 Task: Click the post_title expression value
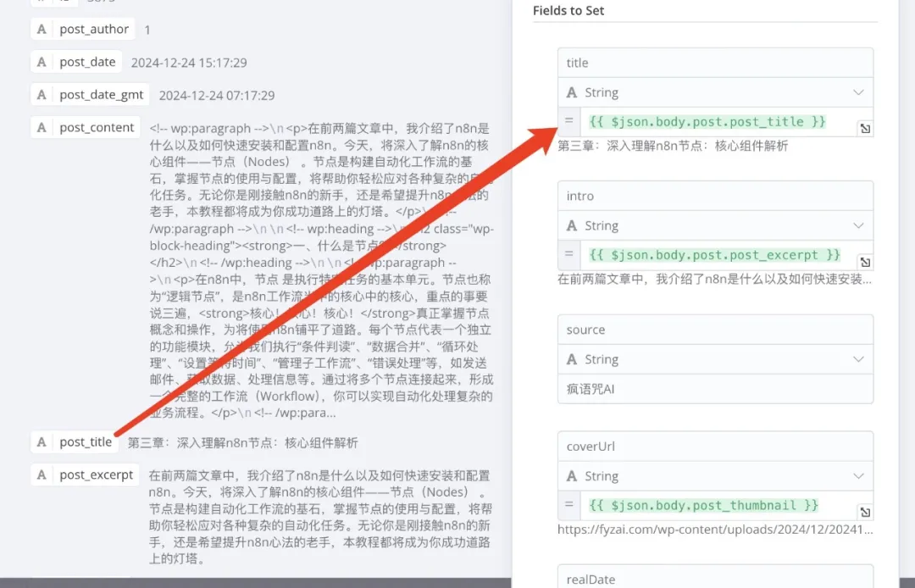click(707, 121)
